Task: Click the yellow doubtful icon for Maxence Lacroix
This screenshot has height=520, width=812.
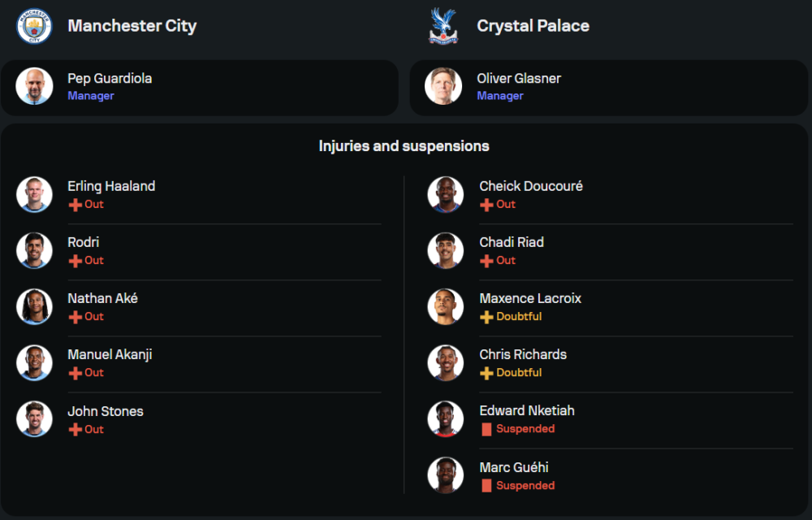Action: pyautogui.click(x=487, y=317)
